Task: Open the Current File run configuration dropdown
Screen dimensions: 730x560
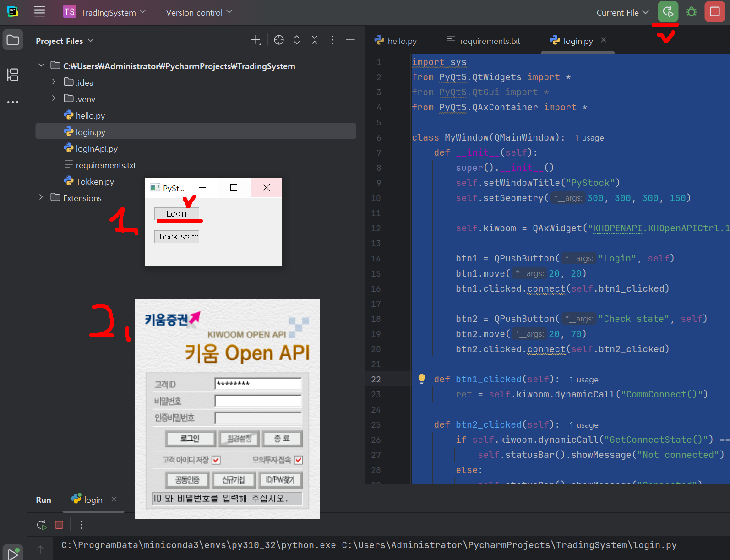Action: tap(622, 12)
